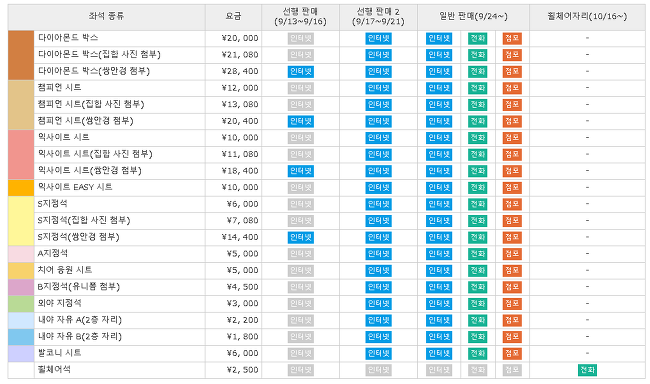The height and width of the screenshot is (384, 650).
Task: Click the greyed 선행 판매 인터넷 badge for 휠체어석
Action: [301, 370]
